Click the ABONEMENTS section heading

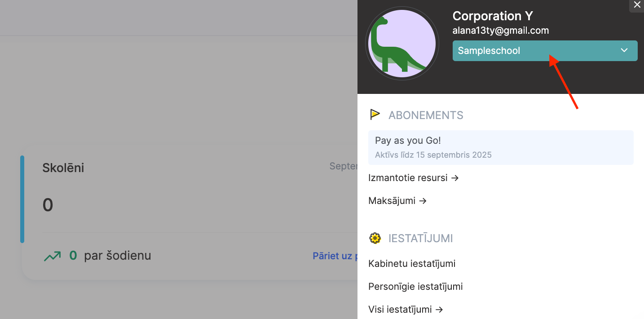425,115
